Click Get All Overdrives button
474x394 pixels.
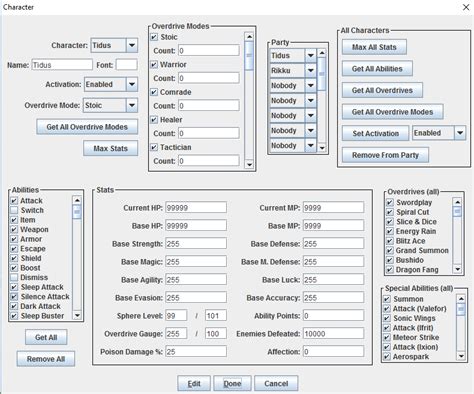point(382,90)
